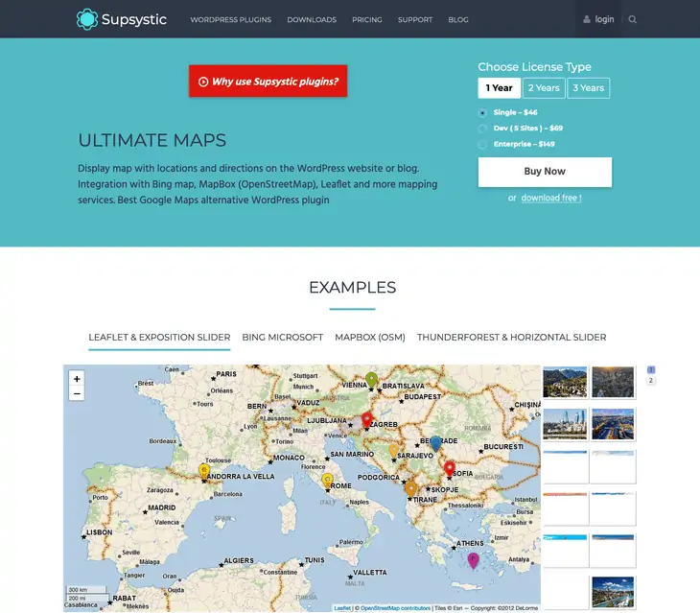
Task: Open the Support menu item
Action: click(x=415, y=19)
